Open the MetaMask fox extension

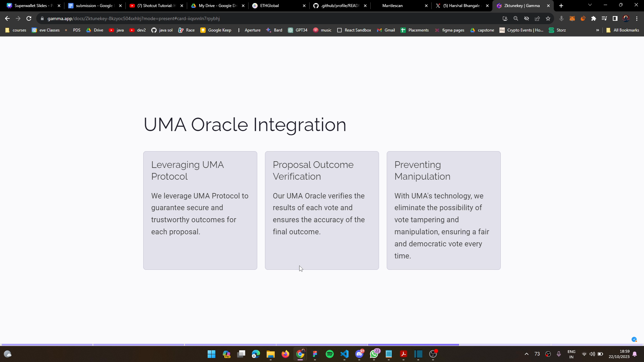point(572,18)
